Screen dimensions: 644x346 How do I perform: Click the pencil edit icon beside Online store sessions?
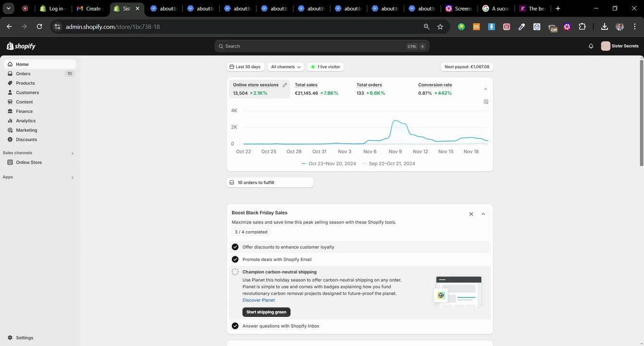[x=285, y=85]
